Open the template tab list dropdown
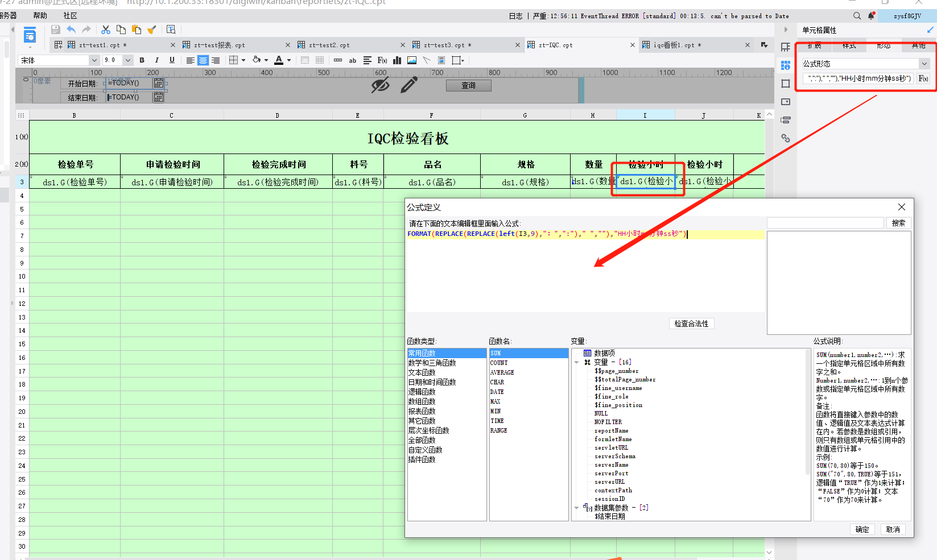This screenshot has height=560, width=937. pos(764,45)
